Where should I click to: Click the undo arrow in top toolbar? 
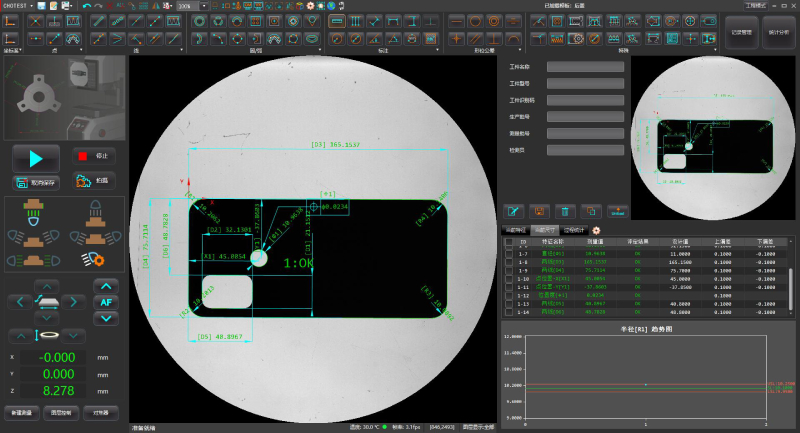pos(86,6)
